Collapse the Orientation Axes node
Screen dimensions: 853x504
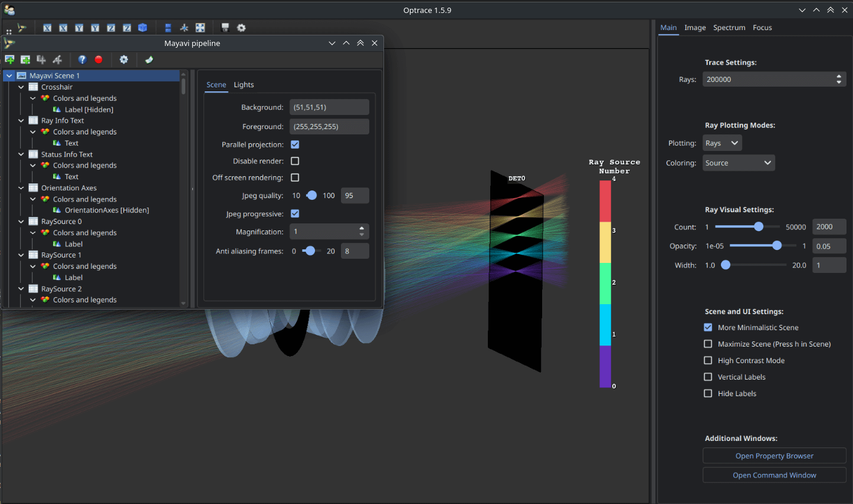[x=21, y=188]
